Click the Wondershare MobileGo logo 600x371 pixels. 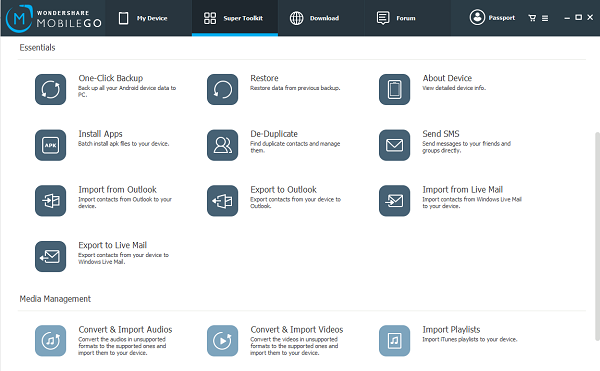click(x=54, y=18)
